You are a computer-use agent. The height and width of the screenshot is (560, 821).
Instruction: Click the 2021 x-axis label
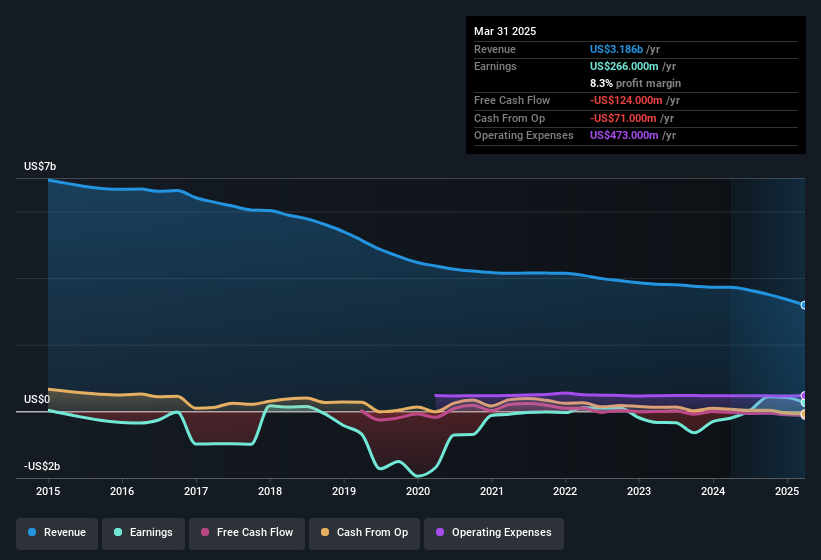pos(492,491)
